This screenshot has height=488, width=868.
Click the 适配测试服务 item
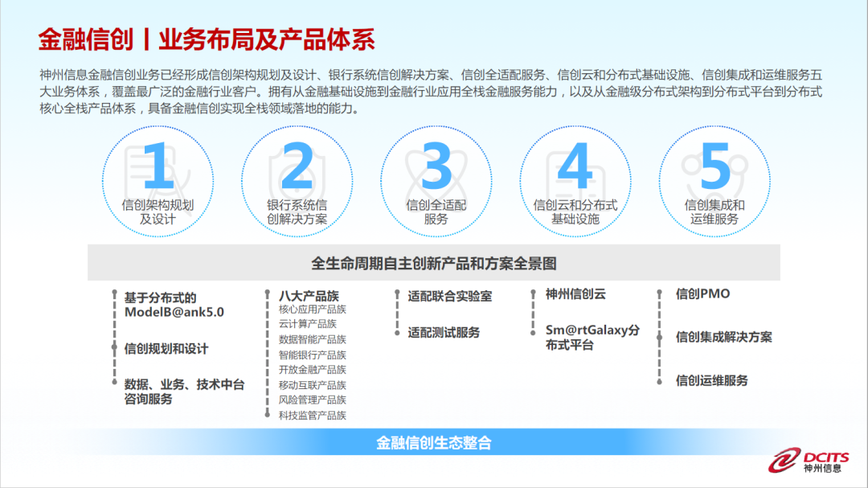pyautogui.click(x=444, y=332)
